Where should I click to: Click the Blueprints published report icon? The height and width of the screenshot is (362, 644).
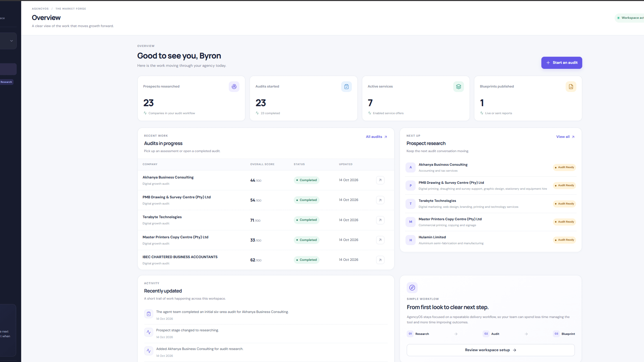click(571, 86)
